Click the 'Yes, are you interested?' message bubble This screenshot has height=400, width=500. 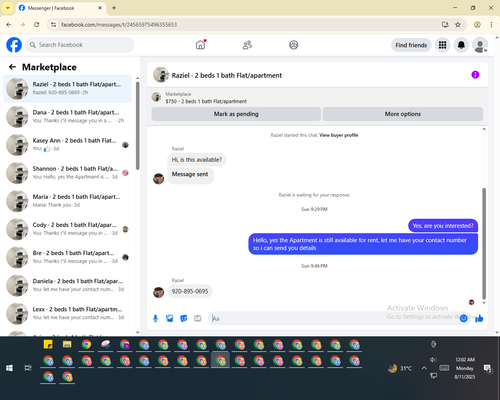[x=443, y=226]
